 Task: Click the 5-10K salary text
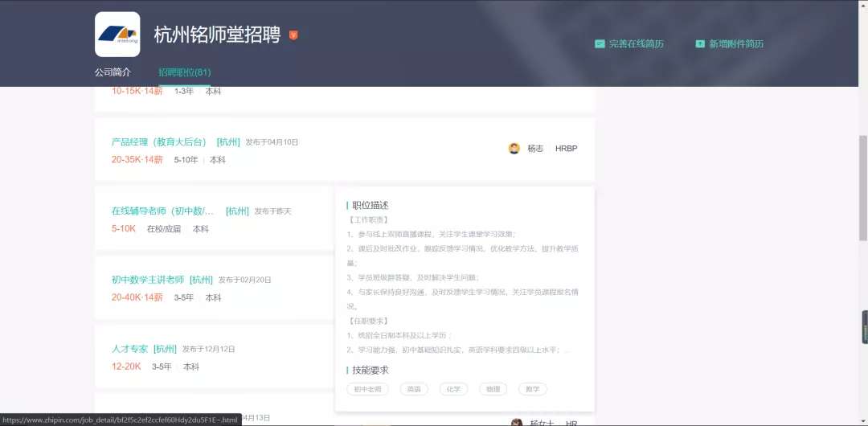[124, 228]
